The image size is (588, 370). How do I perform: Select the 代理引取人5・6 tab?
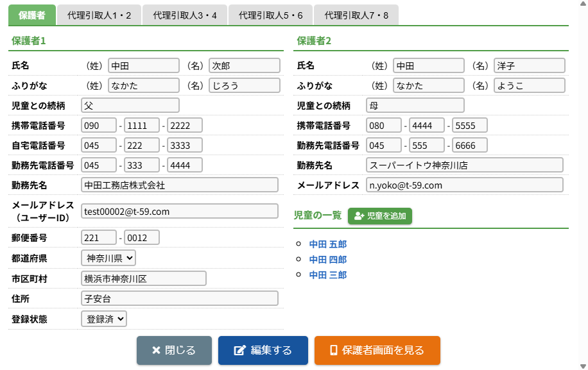click(x=270, y=15)
